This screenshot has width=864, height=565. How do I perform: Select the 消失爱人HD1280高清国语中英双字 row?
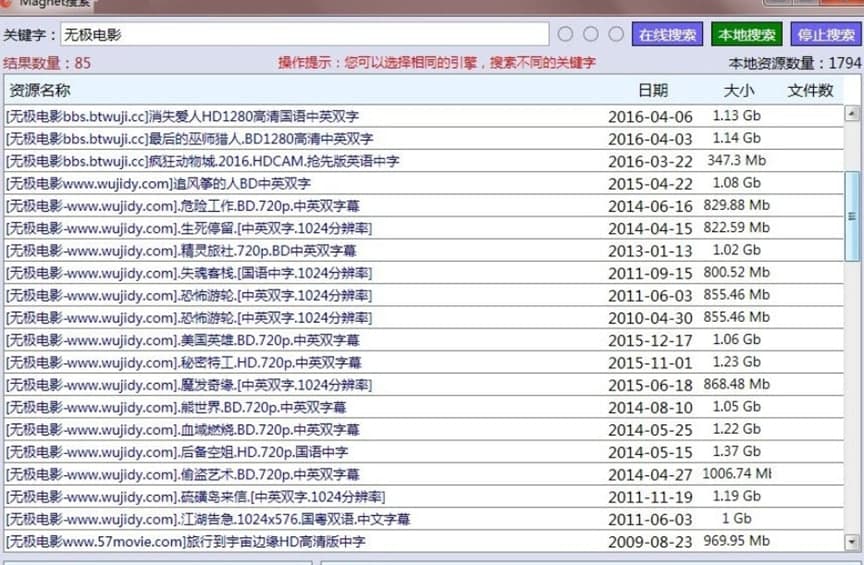click(x=424, y=116)
